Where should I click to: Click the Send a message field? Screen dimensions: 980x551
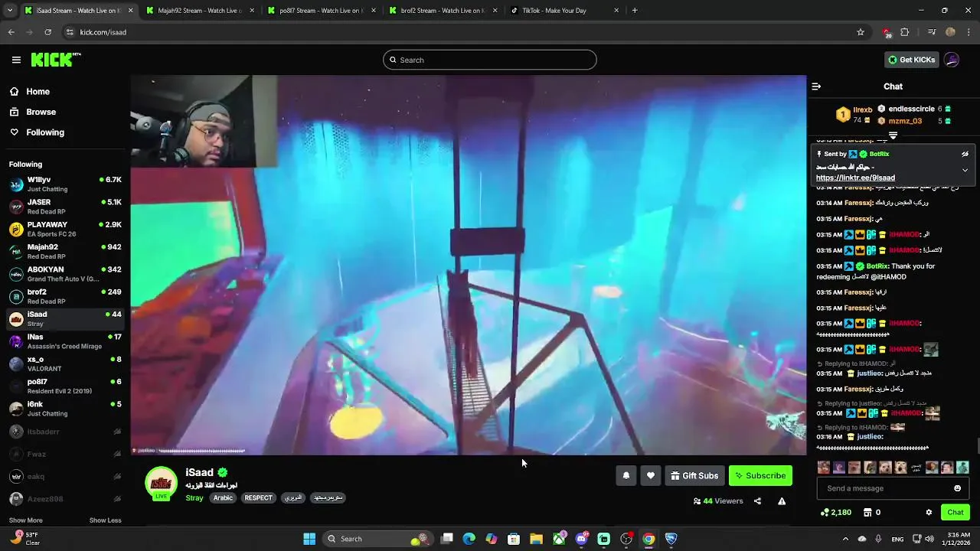click(884, 488)
